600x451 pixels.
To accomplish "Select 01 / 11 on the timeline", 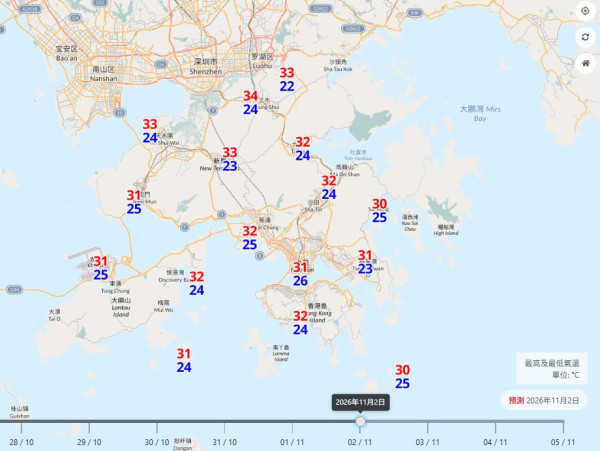I will 292,442.
